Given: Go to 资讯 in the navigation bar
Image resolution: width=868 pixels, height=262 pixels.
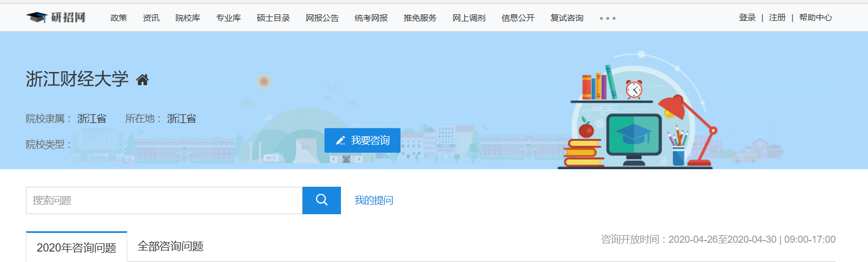Looking at the screenshot, I should coord(151,18).
